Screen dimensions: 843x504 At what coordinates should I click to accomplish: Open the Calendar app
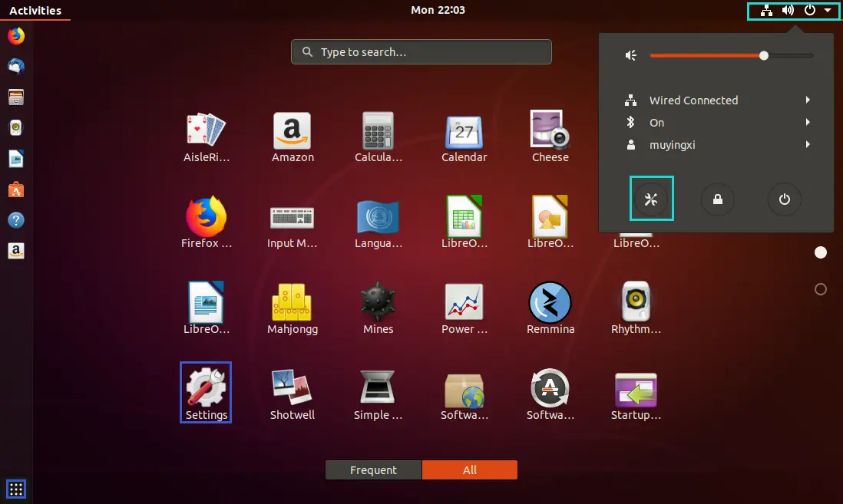(464, 137)
